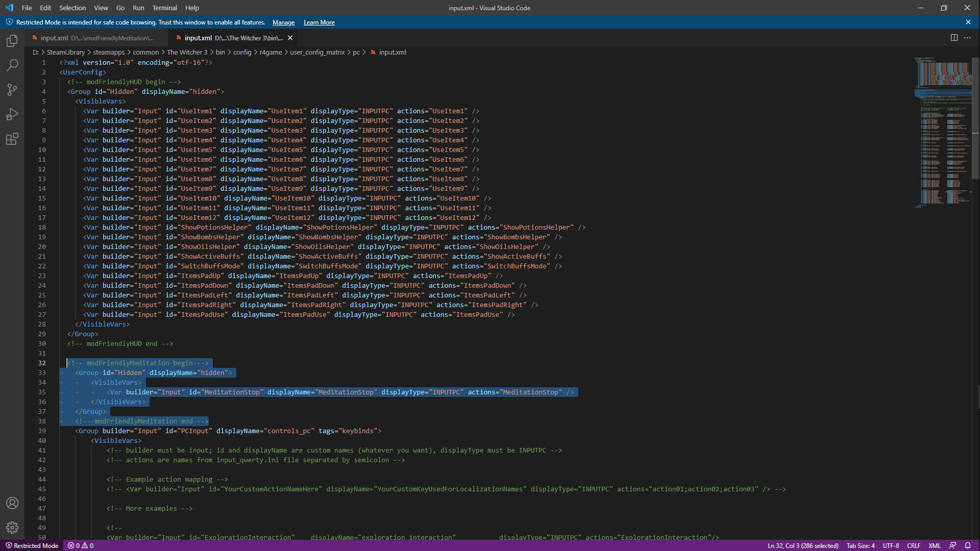Select XML language mode in status bar
Viewport: 980px width, 551px height.
pos(935,545)
